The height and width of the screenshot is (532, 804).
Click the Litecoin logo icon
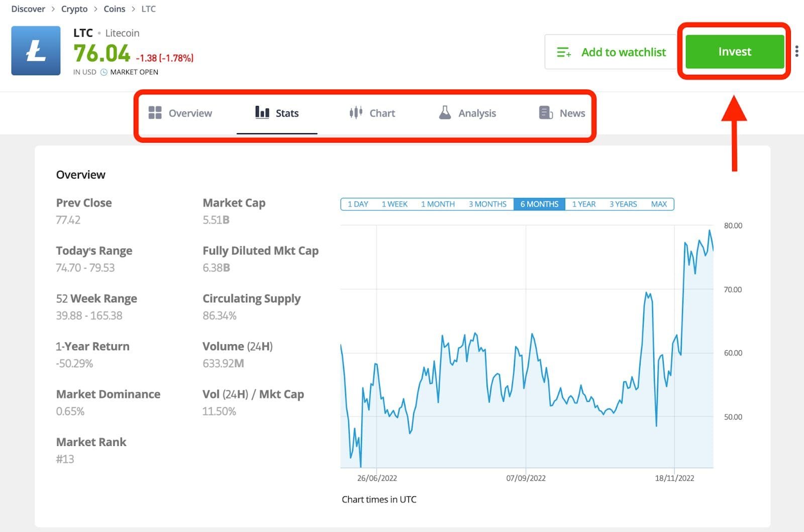click(x=36, y=51)
